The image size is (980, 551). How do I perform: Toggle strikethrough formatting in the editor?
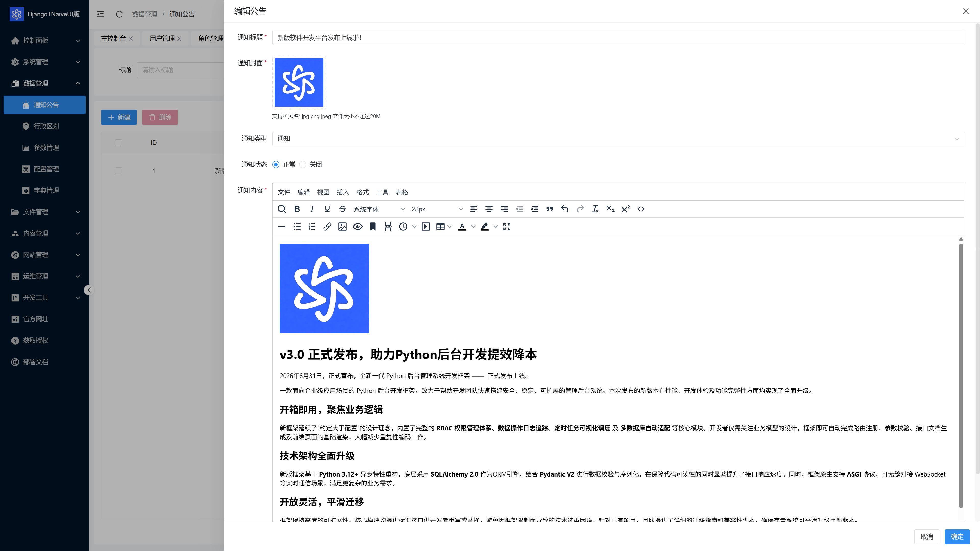tap(342, 209)
